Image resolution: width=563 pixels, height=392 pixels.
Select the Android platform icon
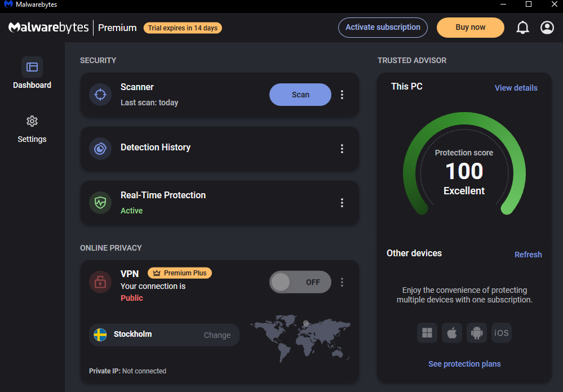(x=477, y=333)
